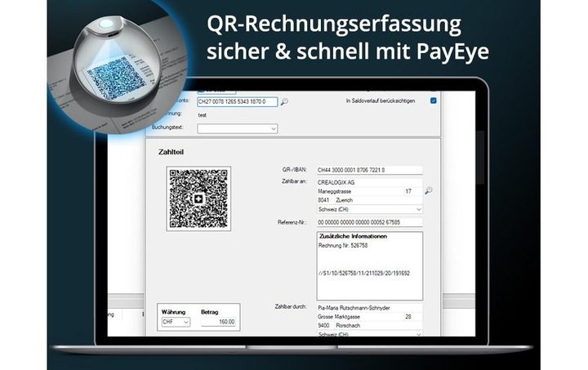Click the CREALOGIX AG name field

coord(370,182)
